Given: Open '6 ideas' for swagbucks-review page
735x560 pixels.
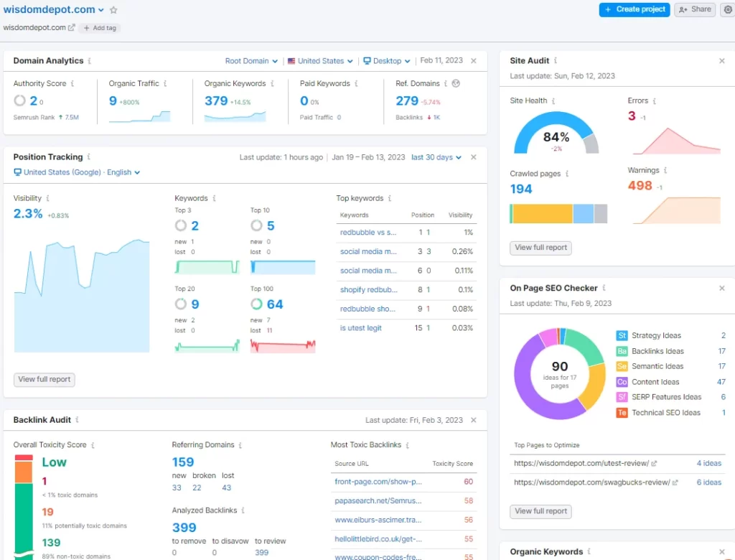Looking at the screenshot, I should [708, 482].
